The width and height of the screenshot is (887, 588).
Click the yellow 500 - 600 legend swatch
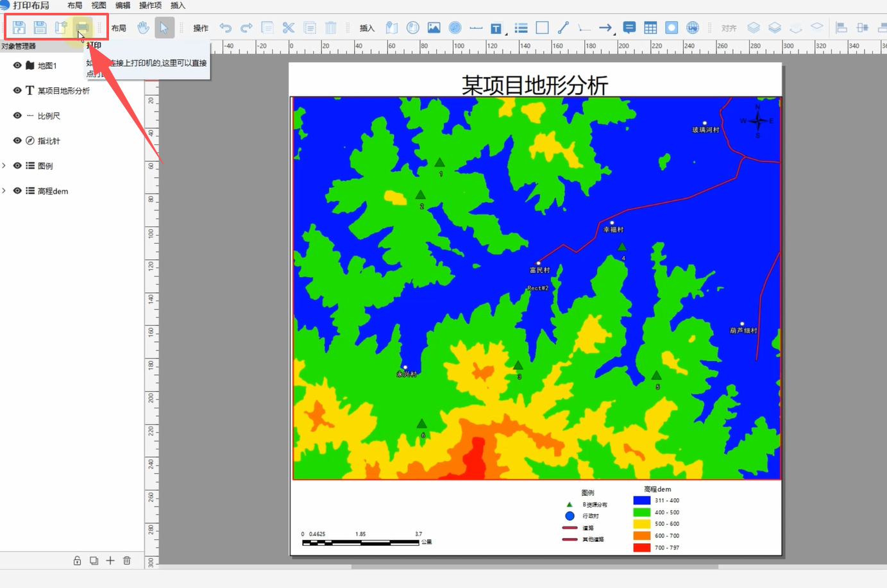(x=642, y=524)
